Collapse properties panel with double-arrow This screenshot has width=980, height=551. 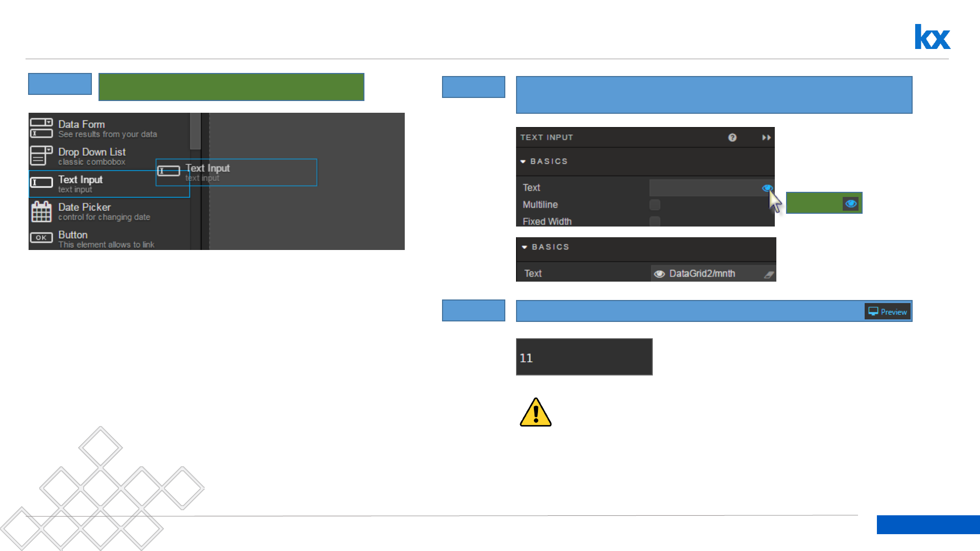coord(766,138)
